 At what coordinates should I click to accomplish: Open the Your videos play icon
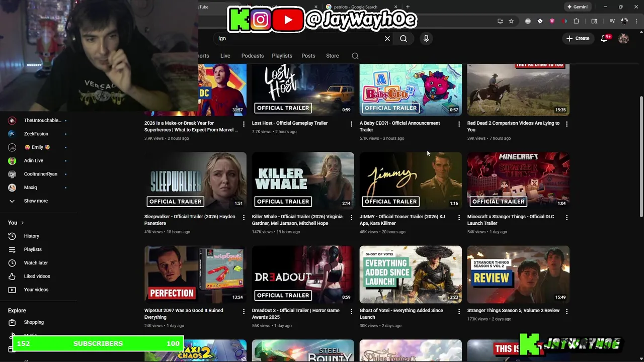pos(12,290)
